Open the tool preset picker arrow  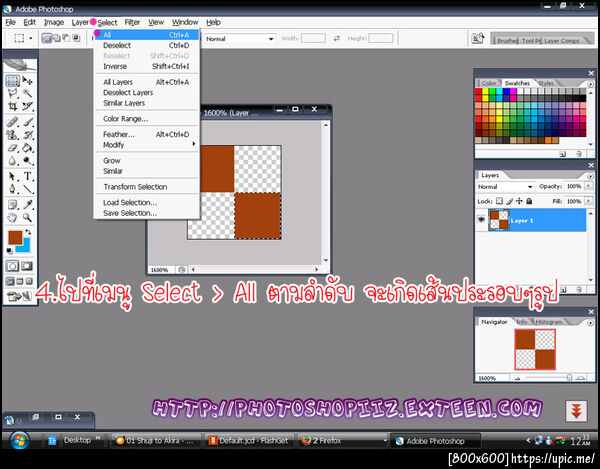[31, 38]
